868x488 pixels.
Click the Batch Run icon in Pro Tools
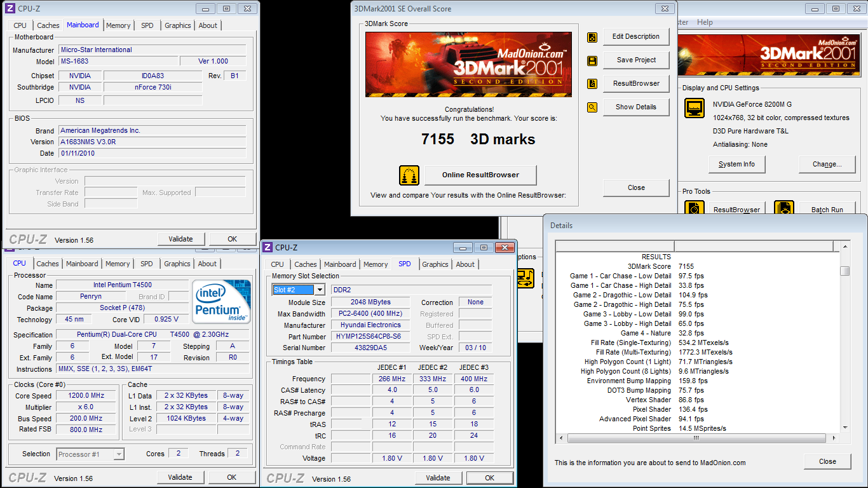tap(784, 208)
